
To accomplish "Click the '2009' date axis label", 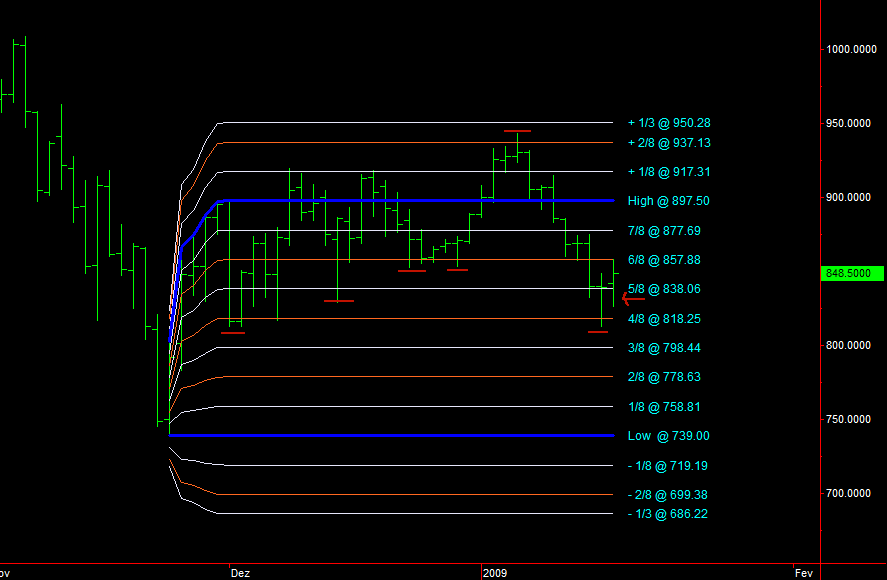I will point(495,573).
